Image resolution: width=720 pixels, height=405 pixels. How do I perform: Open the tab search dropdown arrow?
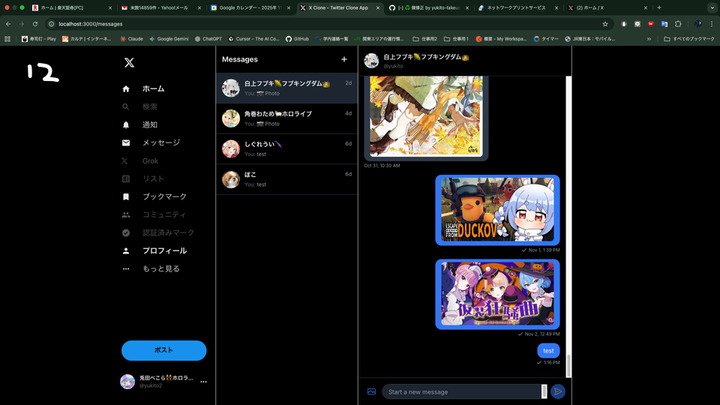click(712, 8)
